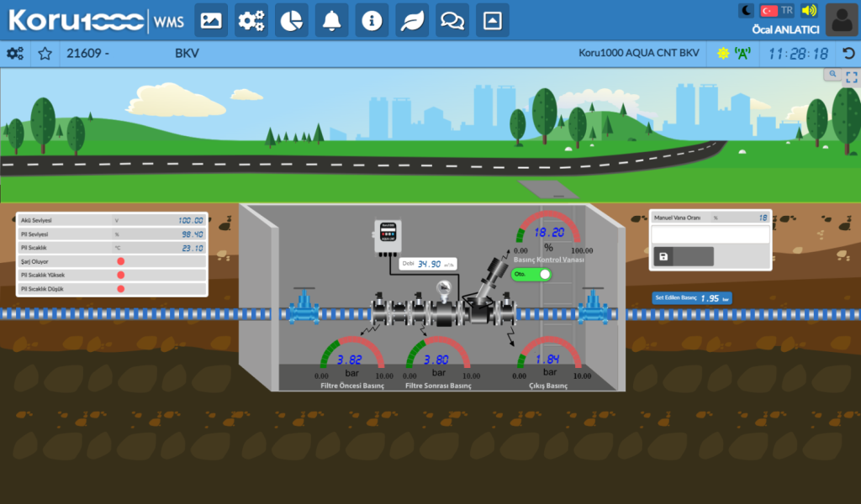This screenshot has height=504, width=861.
Task: Open station settings gear beside star
Action: pos(15,53)
